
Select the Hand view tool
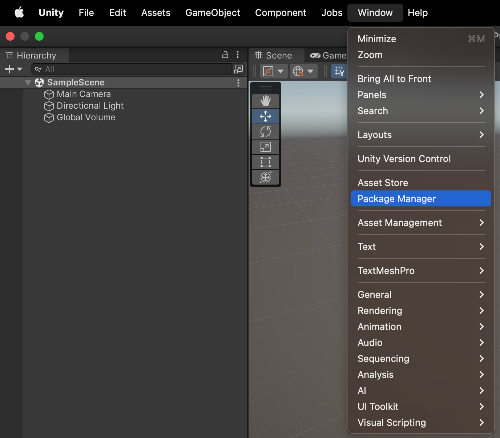point(265,101)
